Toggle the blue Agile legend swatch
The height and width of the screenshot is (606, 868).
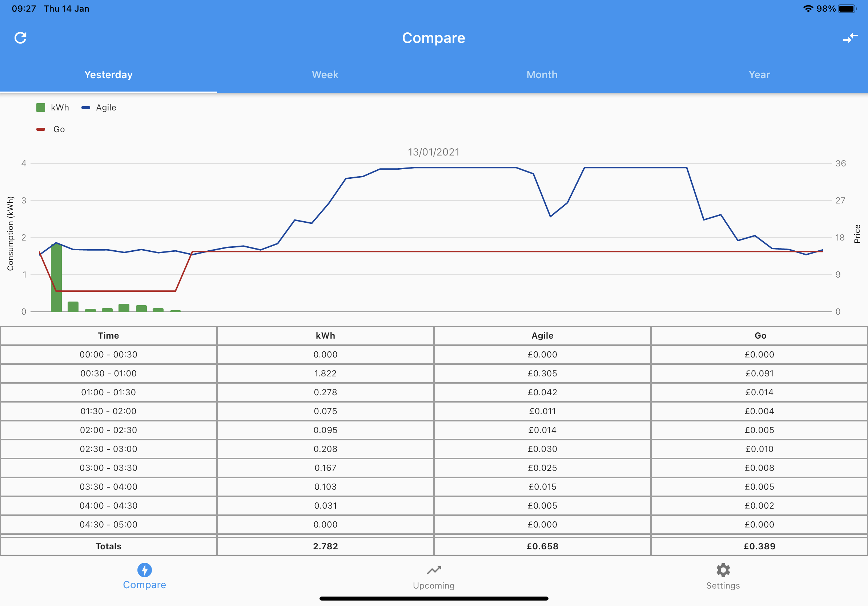(x=86, y=108)
